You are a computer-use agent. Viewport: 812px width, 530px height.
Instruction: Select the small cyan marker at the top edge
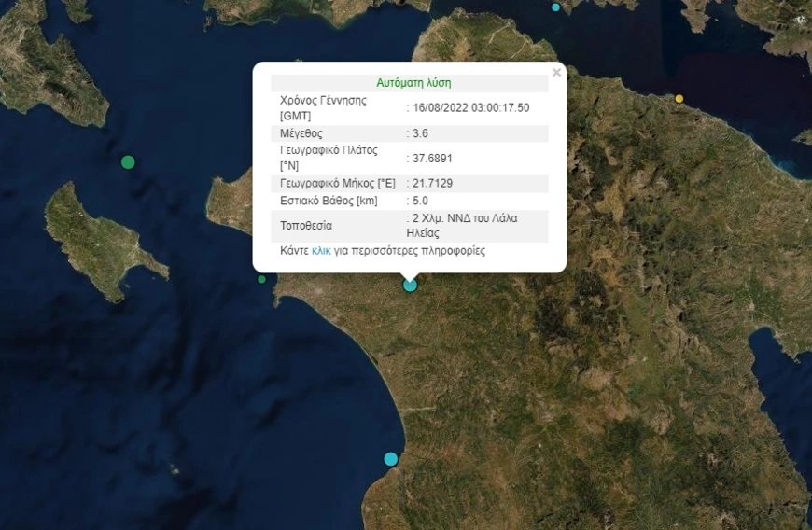(556, 7)
